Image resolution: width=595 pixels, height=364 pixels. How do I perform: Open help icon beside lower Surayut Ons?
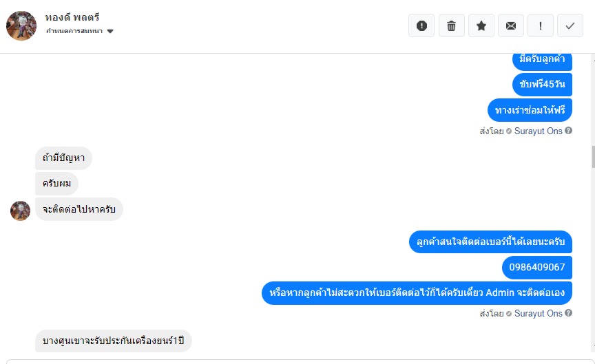pyautogui.click(x=568, y=313)
